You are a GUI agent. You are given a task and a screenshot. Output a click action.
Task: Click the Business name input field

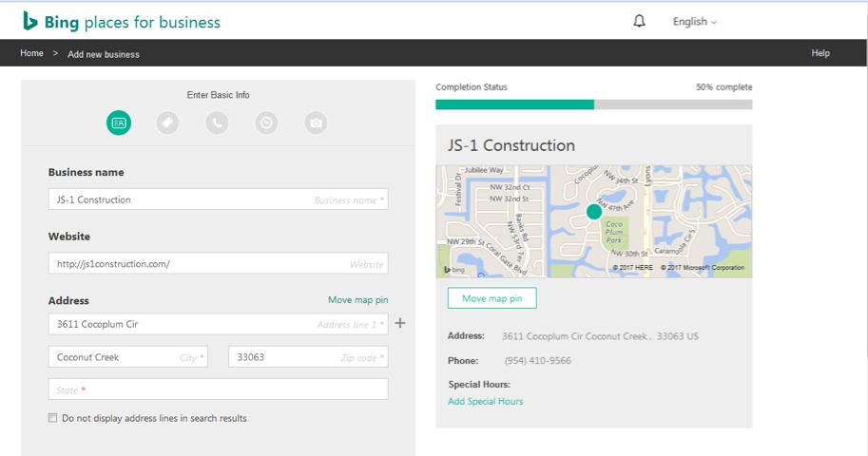tap(218, 199)
